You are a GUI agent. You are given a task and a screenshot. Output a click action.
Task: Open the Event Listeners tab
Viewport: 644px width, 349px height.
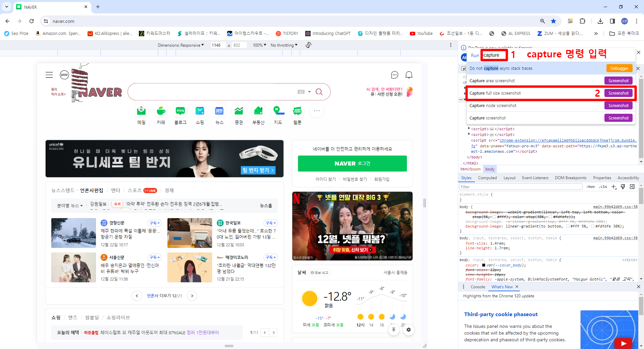[535, 178]
